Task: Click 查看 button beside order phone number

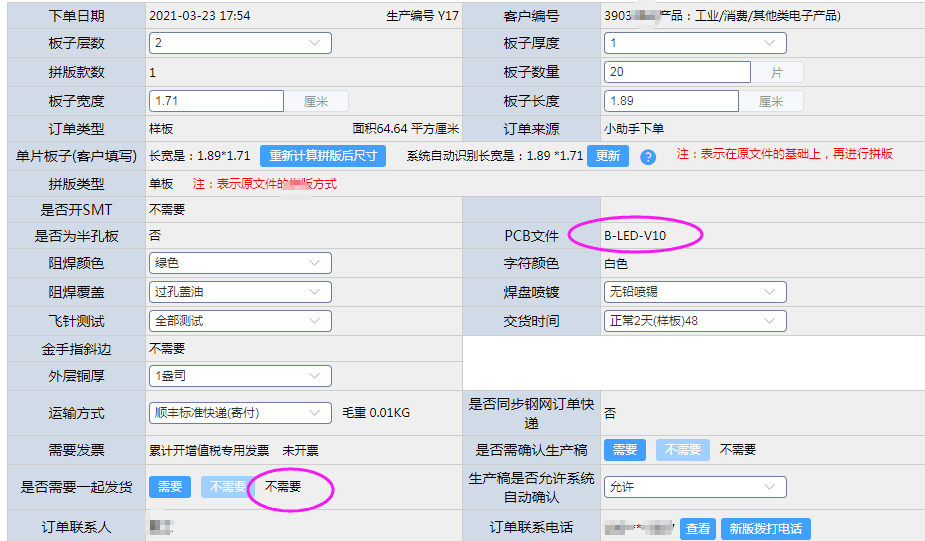Action: [697, 528]
